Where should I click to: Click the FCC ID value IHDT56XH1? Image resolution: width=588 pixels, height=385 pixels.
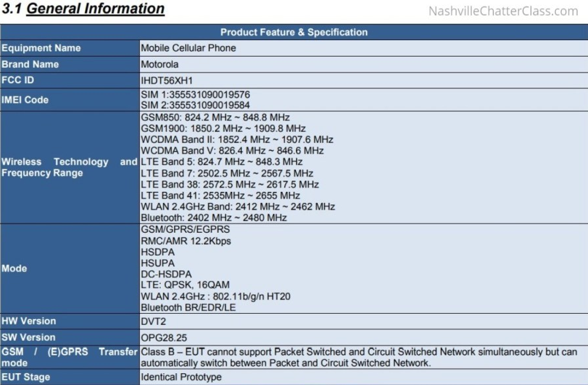[167, 80]
